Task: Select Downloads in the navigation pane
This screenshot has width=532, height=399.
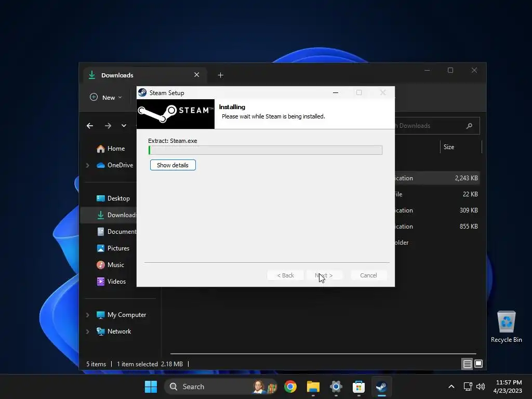Action: 109,215
